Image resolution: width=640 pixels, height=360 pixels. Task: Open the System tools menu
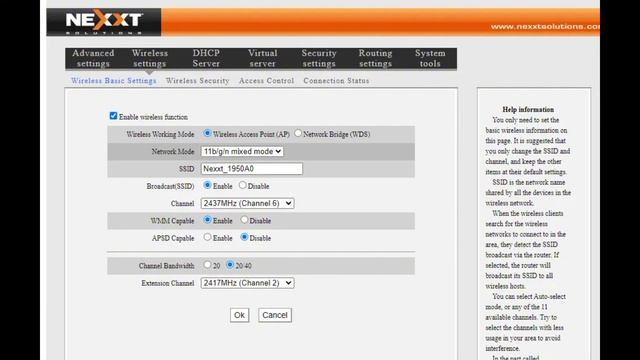coord(430,58)
